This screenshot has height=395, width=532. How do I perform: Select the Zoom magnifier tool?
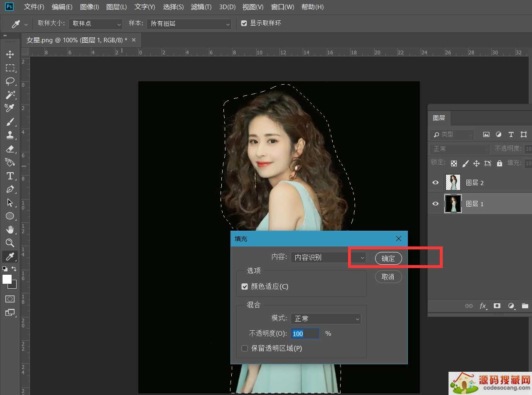point(10,243)
